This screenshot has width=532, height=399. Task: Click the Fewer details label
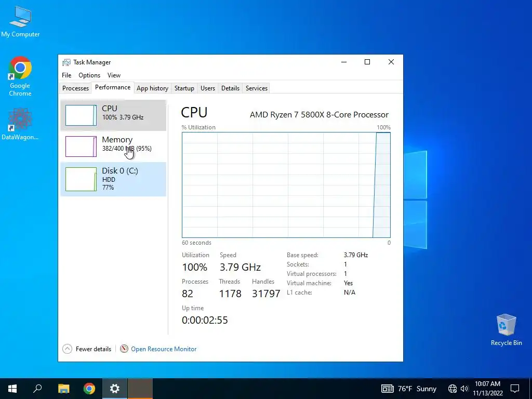coord(94,349)
